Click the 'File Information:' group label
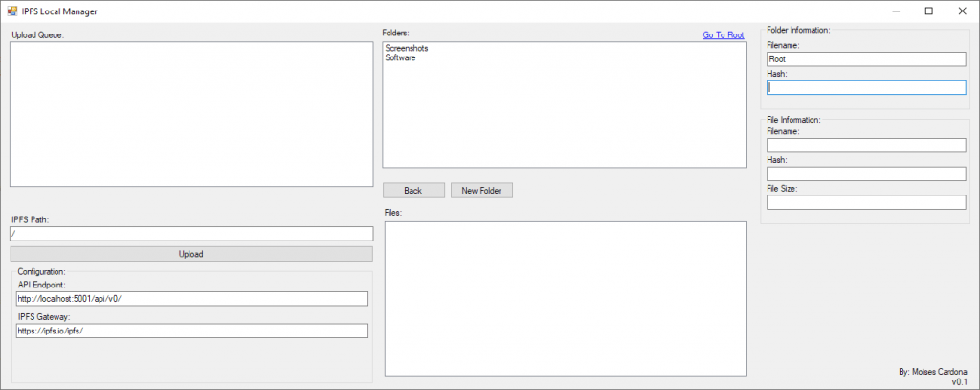Screen dimensions: 980x390 click(793, 119)
